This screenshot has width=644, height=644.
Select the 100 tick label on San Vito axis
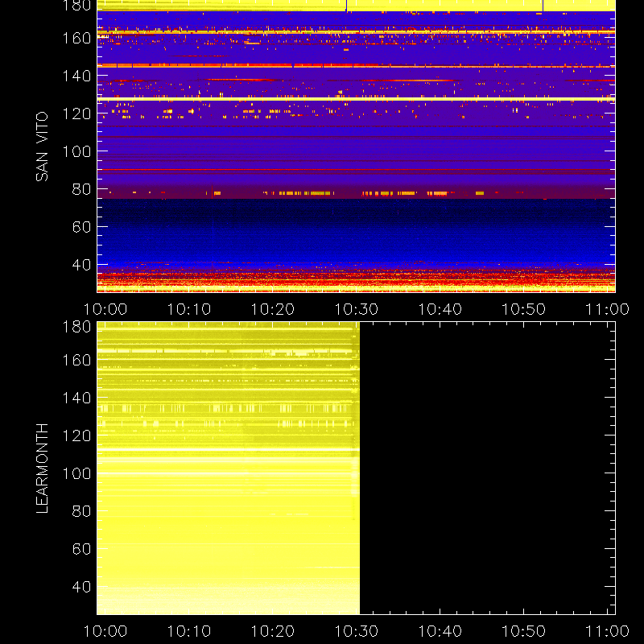[76, 151]
